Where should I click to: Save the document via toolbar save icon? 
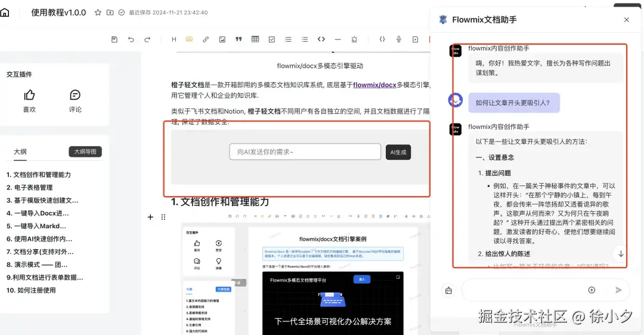[x=114, y=39]
